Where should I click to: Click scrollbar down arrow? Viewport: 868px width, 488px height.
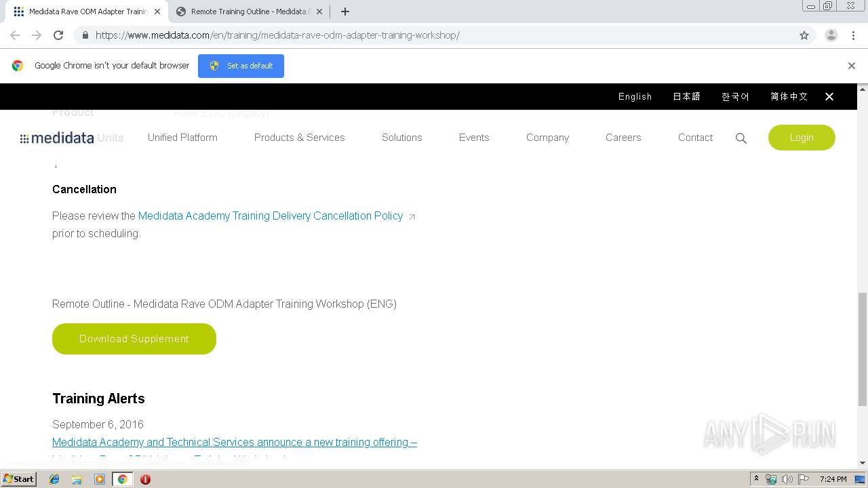863,463
